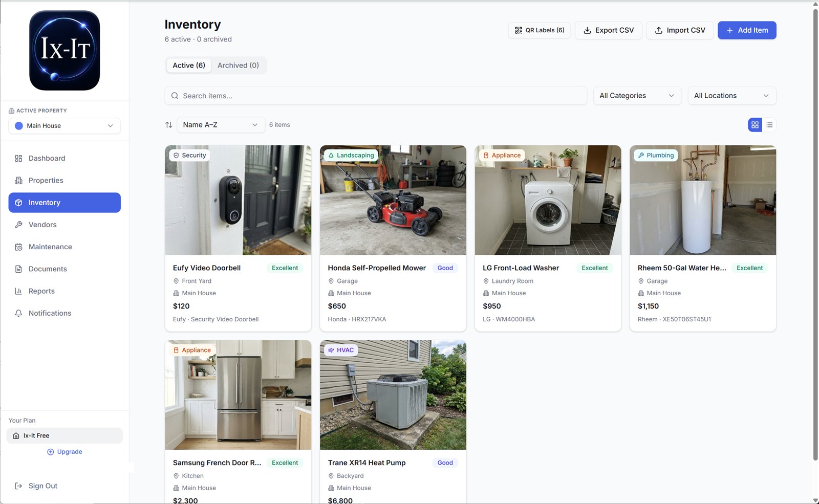The width and height of the screenshot is (819, 504).
Task: Go to Properties in the sidebar
Action: pos(64,180)
